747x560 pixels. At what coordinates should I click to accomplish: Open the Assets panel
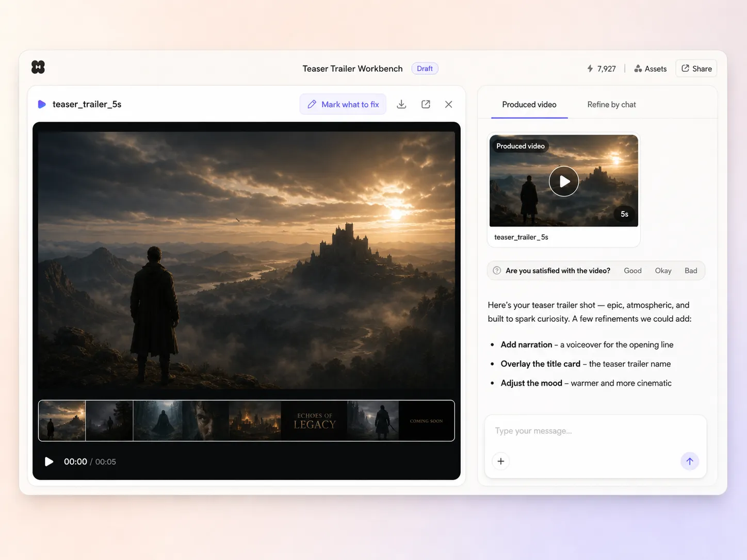[650, 69]
